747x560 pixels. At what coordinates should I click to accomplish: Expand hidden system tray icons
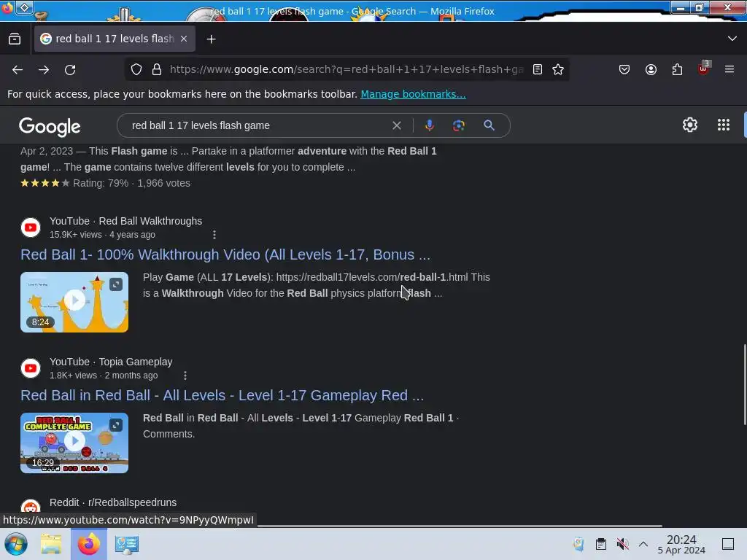[x=643, y=544]
